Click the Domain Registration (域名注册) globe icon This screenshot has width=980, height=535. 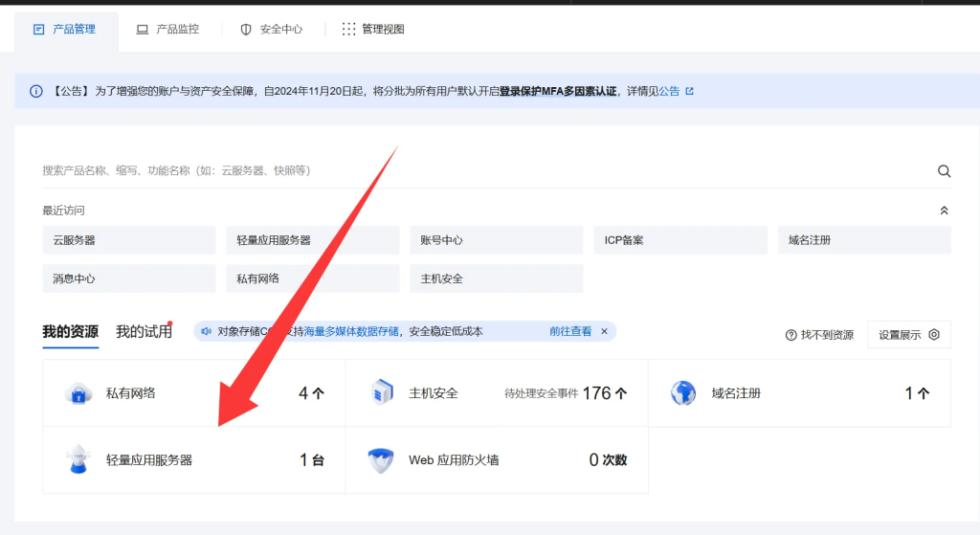coord(683,393)
